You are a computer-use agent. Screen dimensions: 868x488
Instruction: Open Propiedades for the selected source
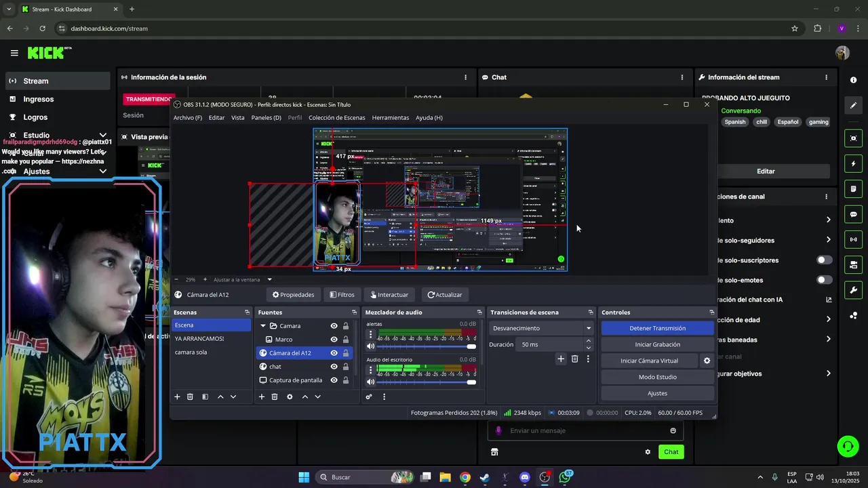[x=294, y=295]
